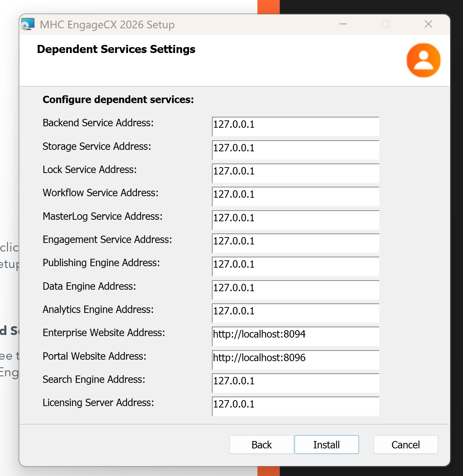Click the Backend Service Address field

(296, 127)
